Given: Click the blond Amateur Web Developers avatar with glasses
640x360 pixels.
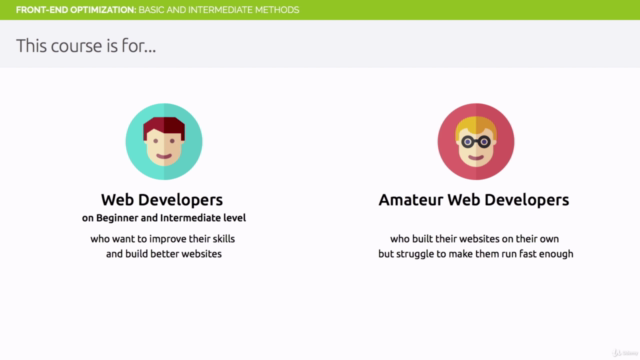Looking at the screenshot, I should coord(476,141).
